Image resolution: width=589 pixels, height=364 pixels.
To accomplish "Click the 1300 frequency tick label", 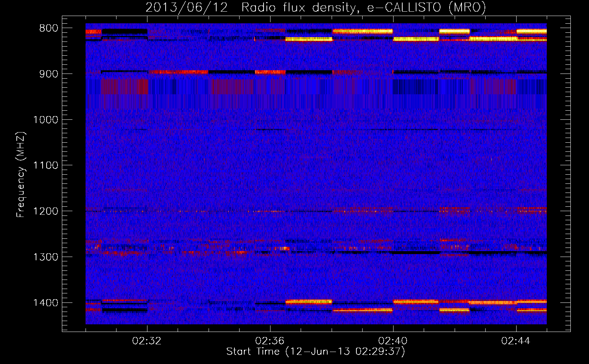I will [46, 257].
